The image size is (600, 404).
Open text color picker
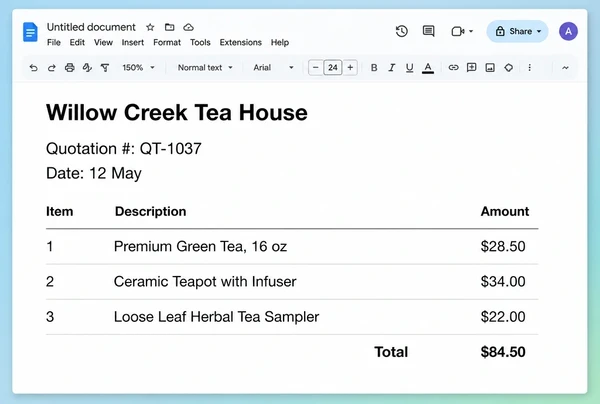click(x=428, y=68)
